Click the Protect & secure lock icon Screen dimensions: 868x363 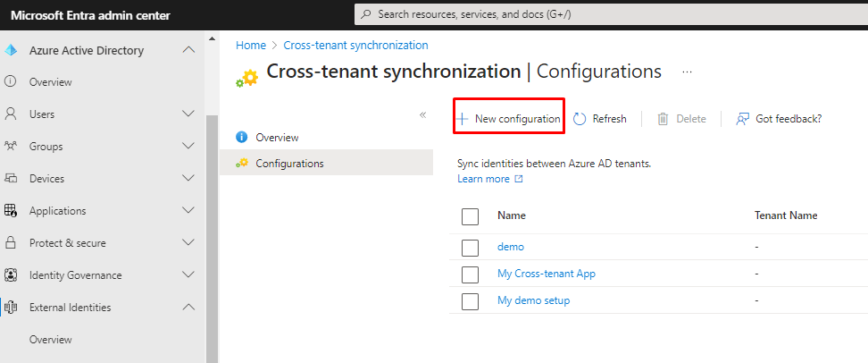click(x=12, y=243)
